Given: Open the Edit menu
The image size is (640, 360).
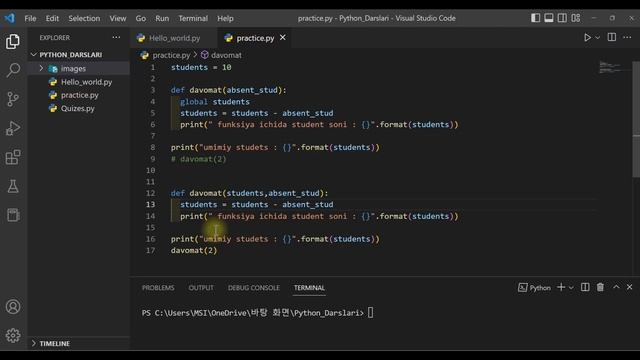Looking at the screenshot, I should click(52, 18).
